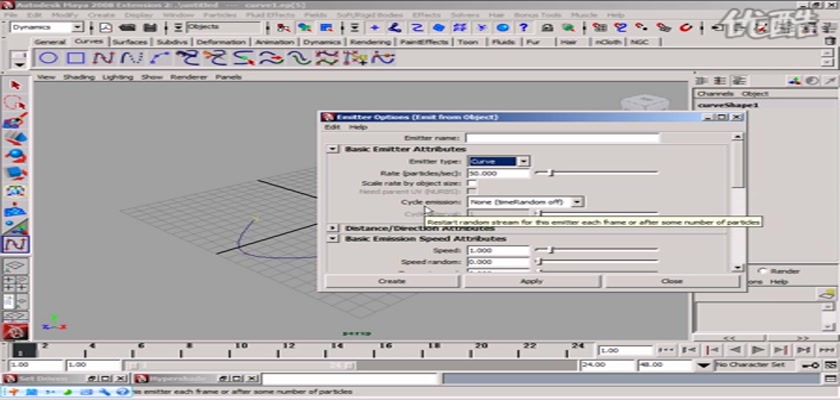
Task: Click the Set Driven taskbar window
Action: (43, 379)
